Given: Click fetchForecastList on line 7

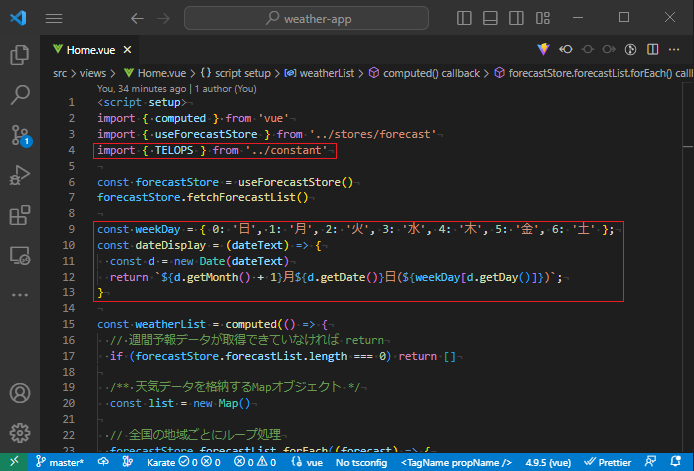Looking at the screenshot, I should tap(241, 197).
